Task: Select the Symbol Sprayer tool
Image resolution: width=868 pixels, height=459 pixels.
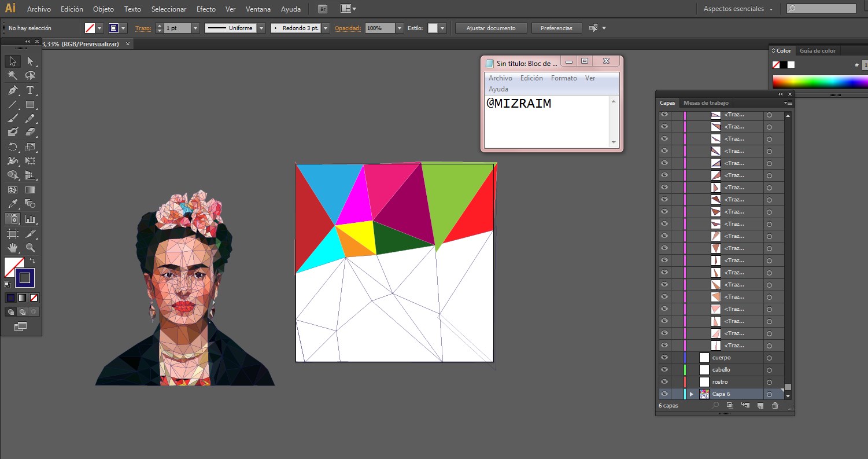Action: (x=13, y=219)
